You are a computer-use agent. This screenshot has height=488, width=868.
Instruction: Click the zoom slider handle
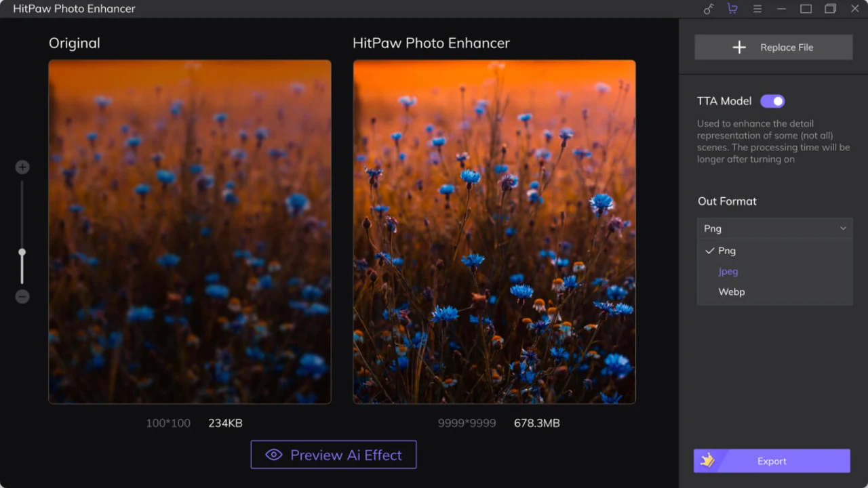click(22, 252)
